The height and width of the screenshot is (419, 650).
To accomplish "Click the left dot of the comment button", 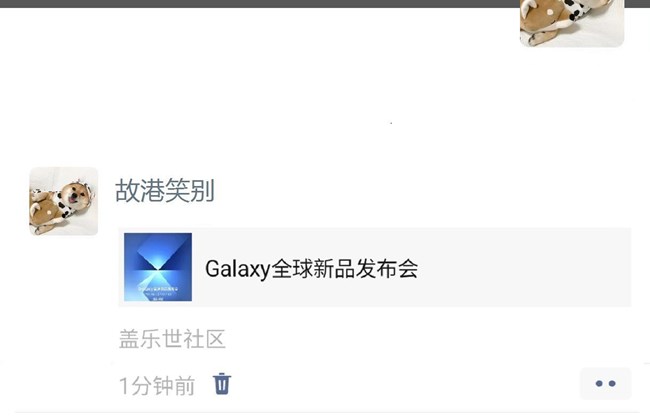I will tap(599, 384).
